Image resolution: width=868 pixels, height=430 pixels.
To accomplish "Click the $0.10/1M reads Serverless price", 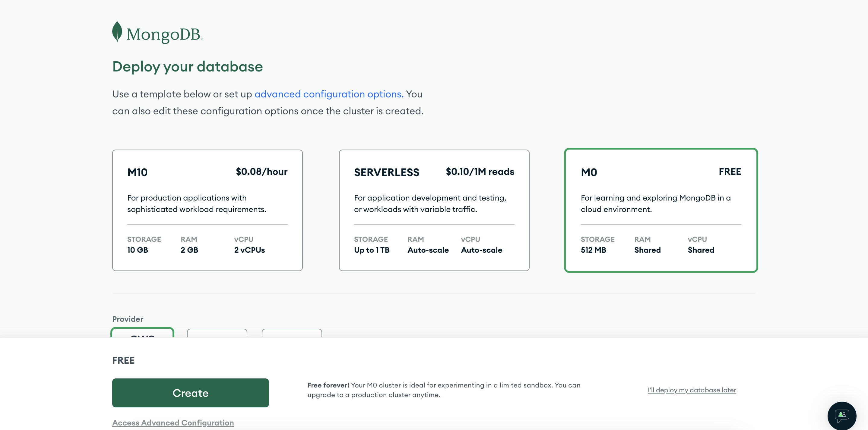I will 480,172.
